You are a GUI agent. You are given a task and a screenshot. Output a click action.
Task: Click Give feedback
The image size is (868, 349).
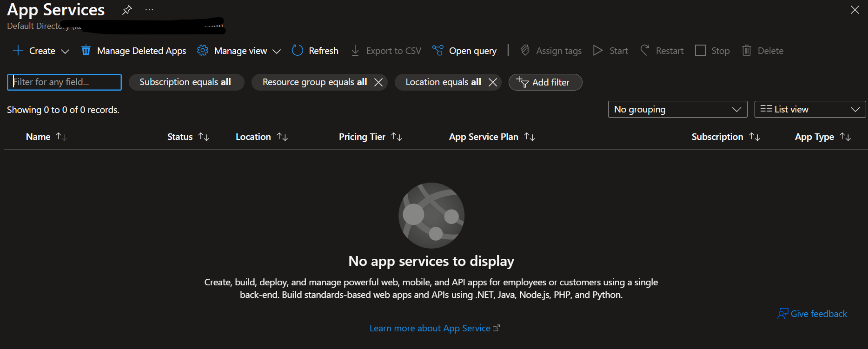812,314
